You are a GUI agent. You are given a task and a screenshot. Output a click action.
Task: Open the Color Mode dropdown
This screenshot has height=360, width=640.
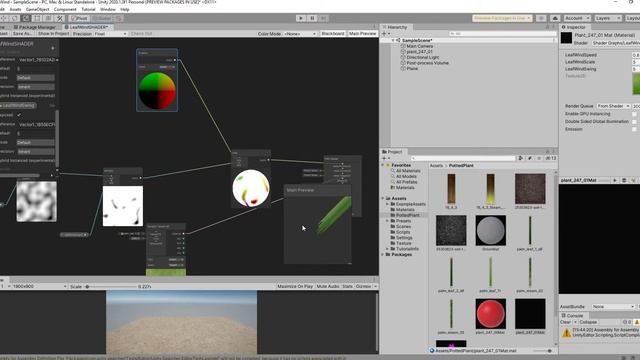[x=300, y=34]
